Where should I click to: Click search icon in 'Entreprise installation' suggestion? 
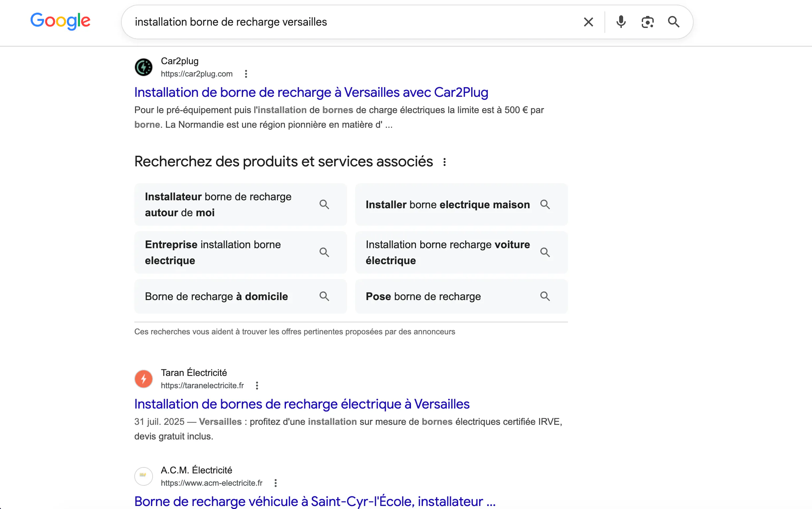324,252
